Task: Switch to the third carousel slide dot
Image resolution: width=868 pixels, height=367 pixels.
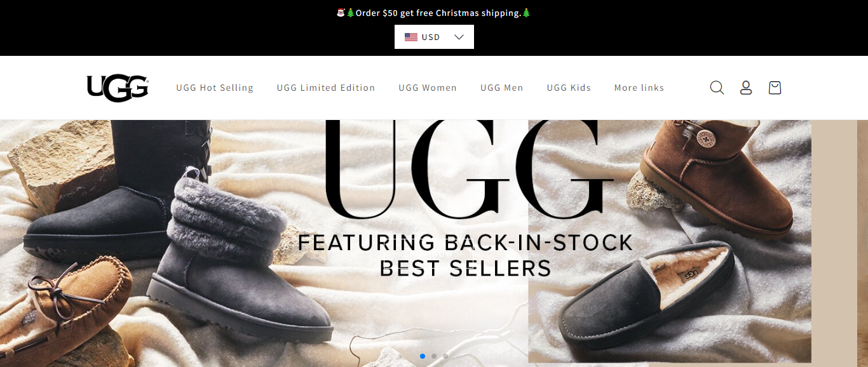Action: [445, 356]
